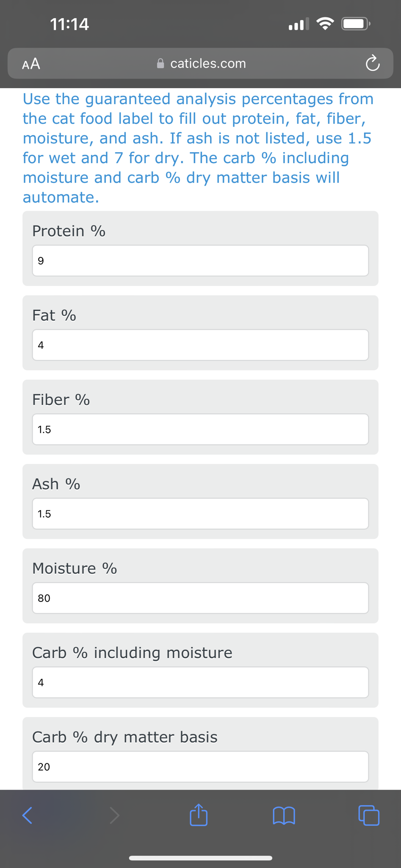Tap Carb % dry matter basis field
401x868 pixels.
200,767
